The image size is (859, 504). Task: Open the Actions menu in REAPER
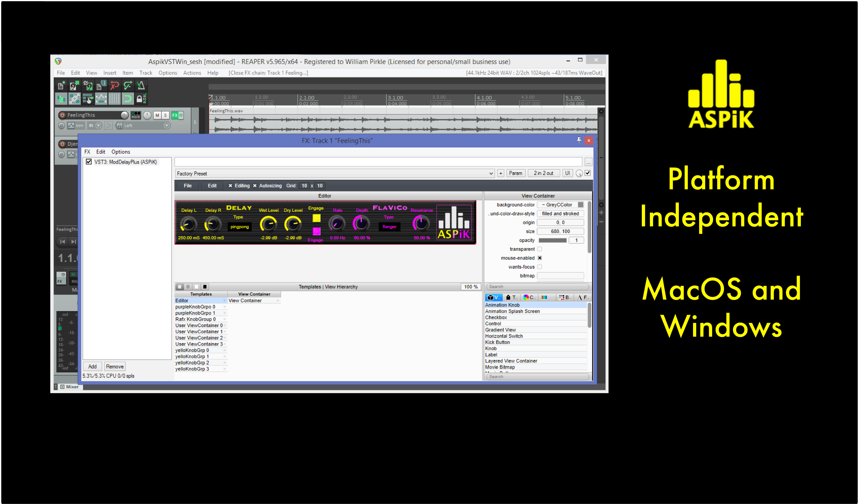[192, 73]
